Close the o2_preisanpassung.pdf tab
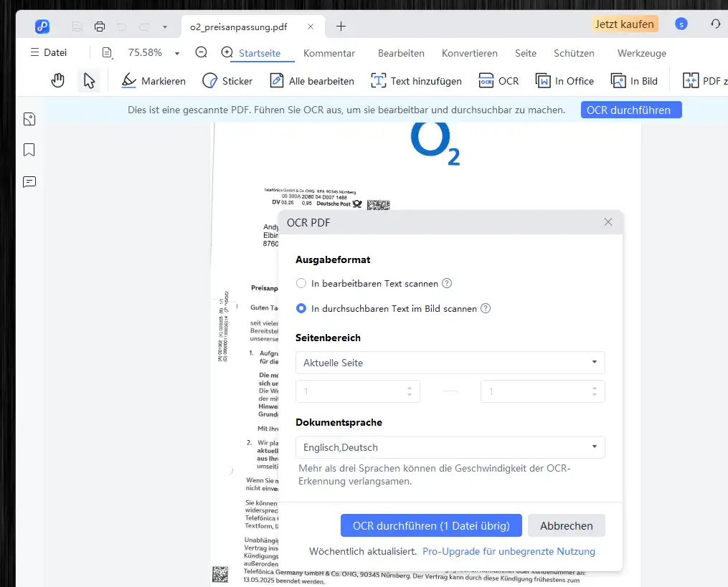This screenshot has height=587, width=728. click(x=311, y=27)
